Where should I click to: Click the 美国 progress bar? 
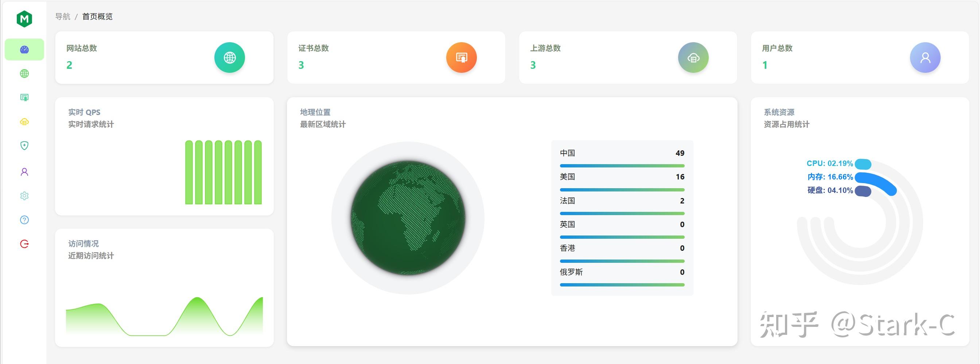point(622,190)
